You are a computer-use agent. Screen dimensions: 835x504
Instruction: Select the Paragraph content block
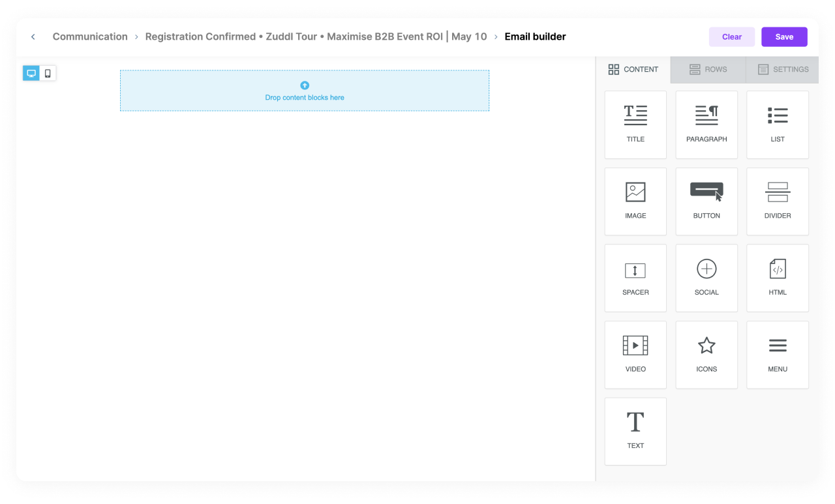click(x=706, y=125)
